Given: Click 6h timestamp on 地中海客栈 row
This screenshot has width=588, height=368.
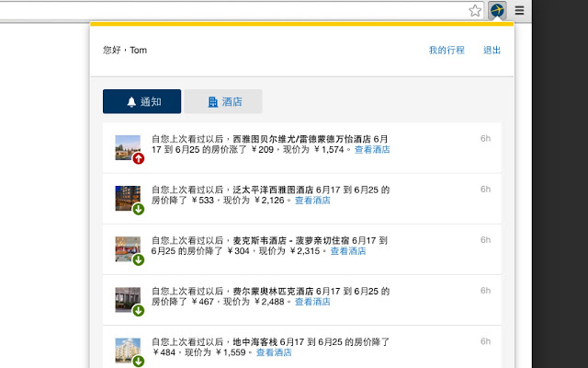Looking at the screenshot, I should click(x=486, y=341).
